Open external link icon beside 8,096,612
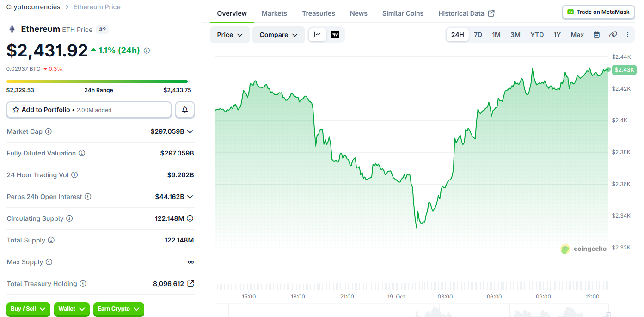 coord(190,284)
